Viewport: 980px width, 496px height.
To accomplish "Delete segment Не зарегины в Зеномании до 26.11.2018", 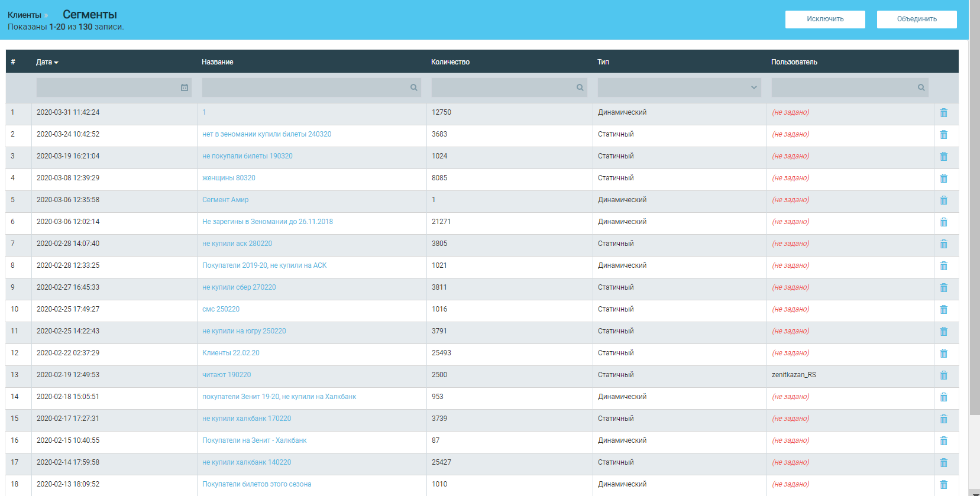I will click(x=944, y=222).
